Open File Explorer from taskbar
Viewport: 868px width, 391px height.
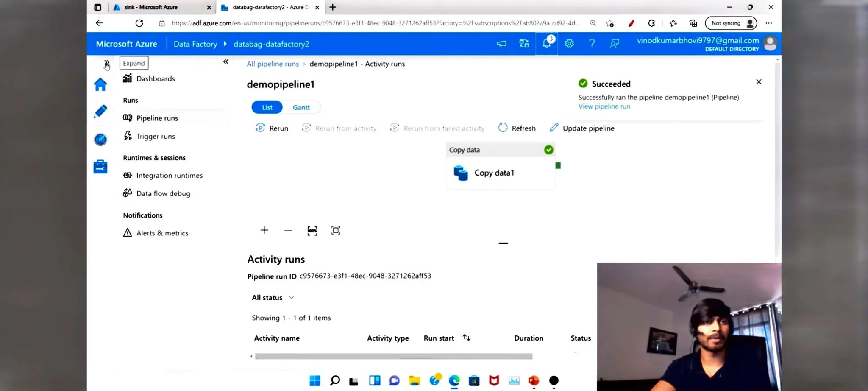coord(415,380)
